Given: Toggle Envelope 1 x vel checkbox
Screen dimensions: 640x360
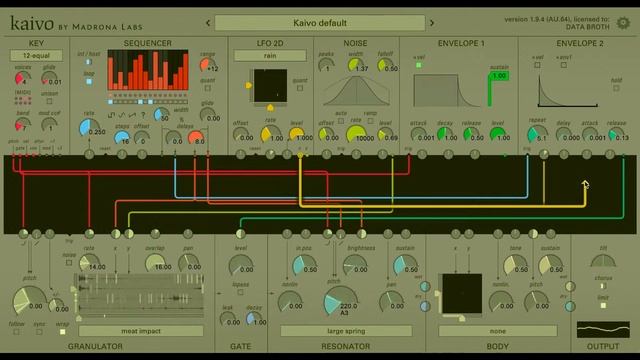Looking at the screenshot, I should (418, 65).
